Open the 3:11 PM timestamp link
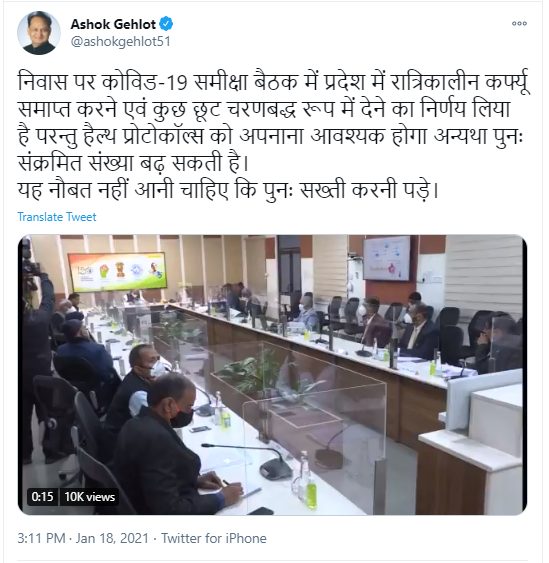549x563 pixels. click(x=41, y=538)
